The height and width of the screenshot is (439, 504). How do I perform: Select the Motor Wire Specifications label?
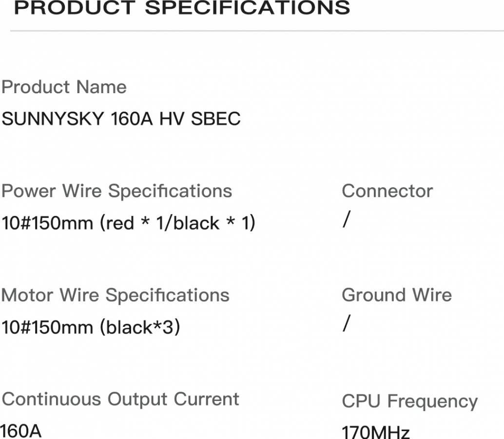coord(116,295)
